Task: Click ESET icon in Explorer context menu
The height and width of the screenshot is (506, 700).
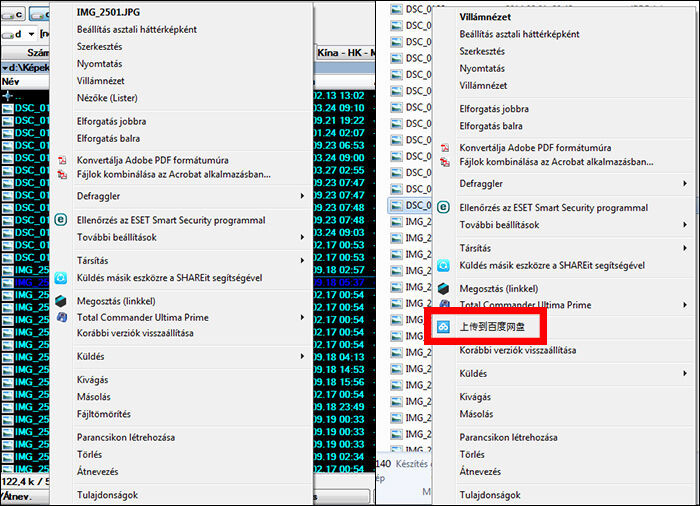Action: click(x=443, y=207)
